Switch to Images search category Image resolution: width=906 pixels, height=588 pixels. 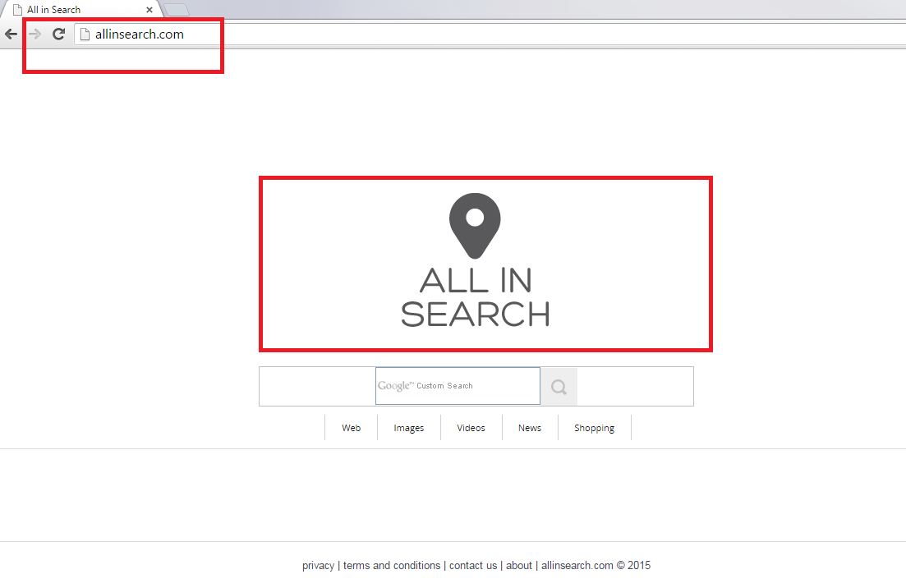[409, 428]
